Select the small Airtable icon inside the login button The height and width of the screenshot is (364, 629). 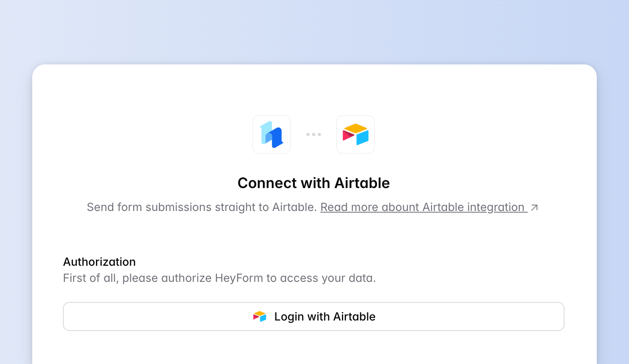click(x=260, y=316)
